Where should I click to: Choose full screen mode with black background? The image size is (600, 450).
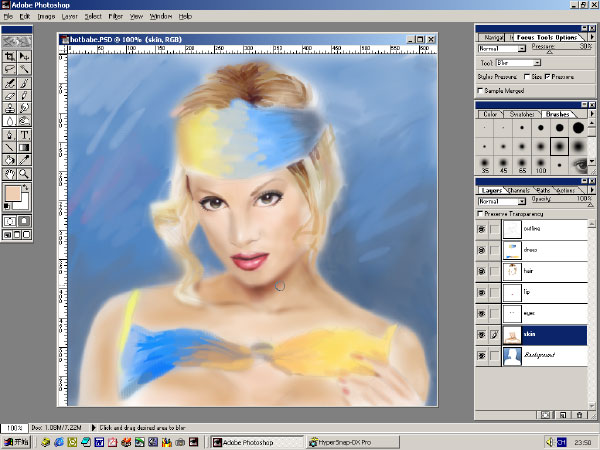click(26, 235)
